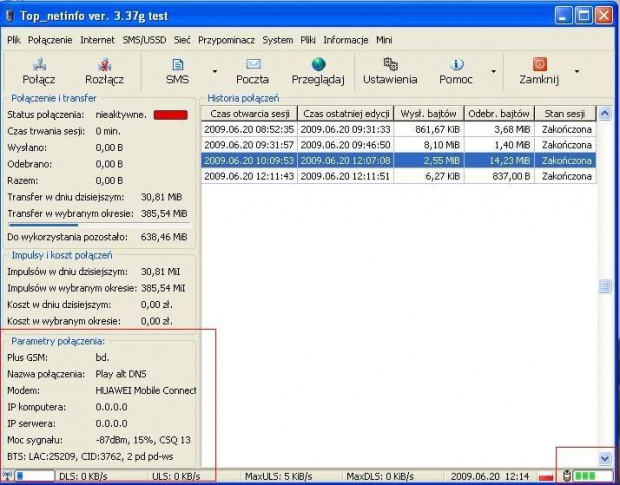Select session row opened at 2009.06.20 08:52:35
The height and width of the screenshot is (485, 620).
click(249, 129)
